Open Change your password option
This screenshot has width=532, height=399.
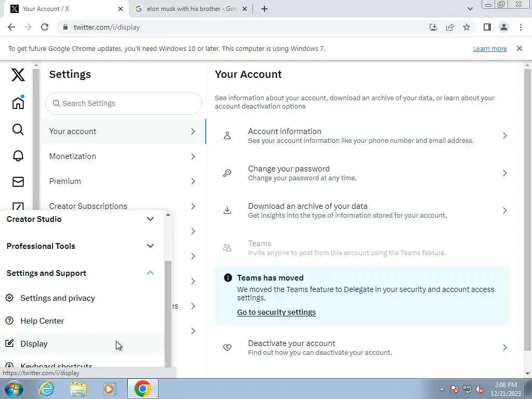point(362,173)
